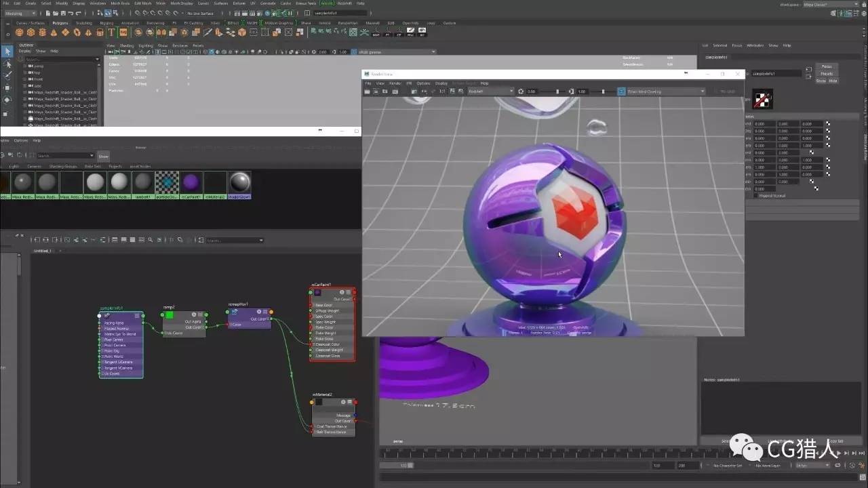This screenshot has height=488, width=868.
Task: Click the Focus button in Attribute Editor
Action: [827, 66]
